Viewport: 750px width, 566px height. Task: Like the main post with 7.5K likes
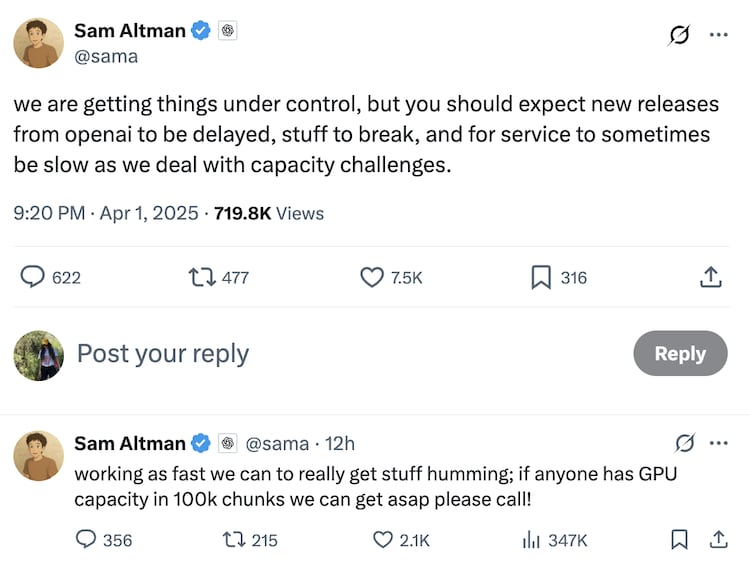click(x=372, y=277)
